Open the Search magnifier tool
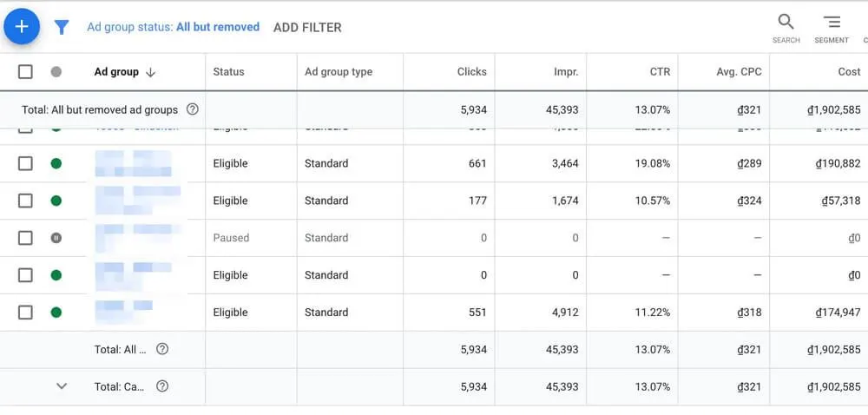 (x=786, y=28)
